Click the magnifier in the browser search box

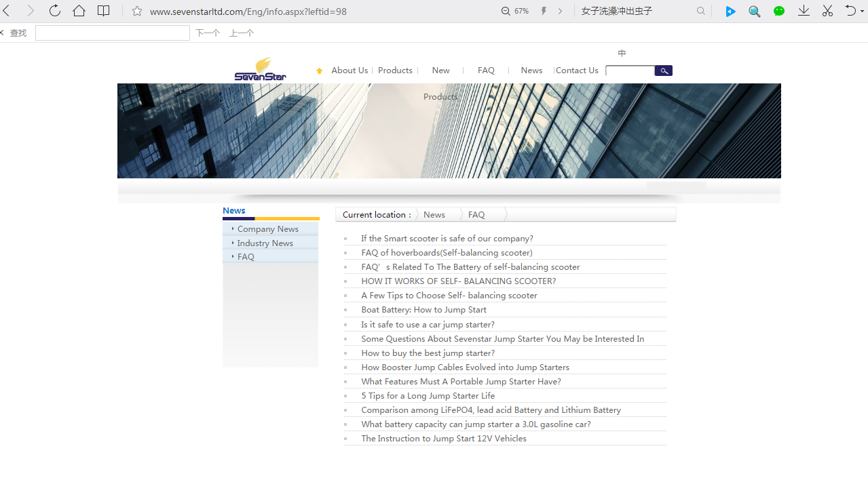pos(701,11)
